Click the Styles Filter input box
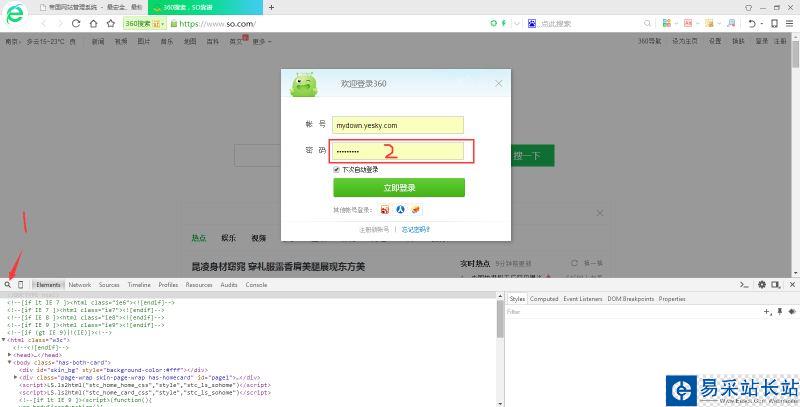 pyautogui.click(x=633, y=312)
